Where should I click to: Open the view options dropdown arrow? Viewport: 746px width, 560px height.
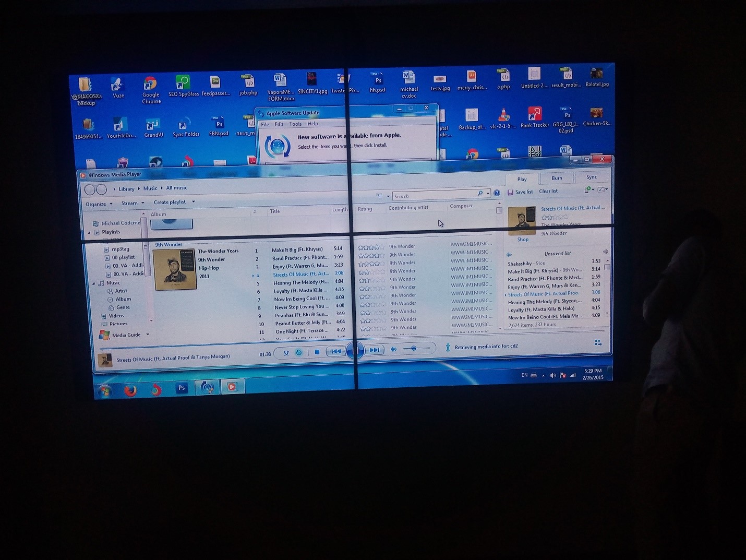(388, 196)
